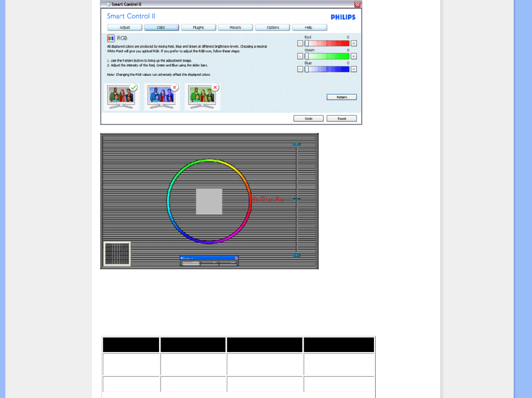Increase Green value with plus button
This screenshot has height=398, width=532.
(354, 56)
